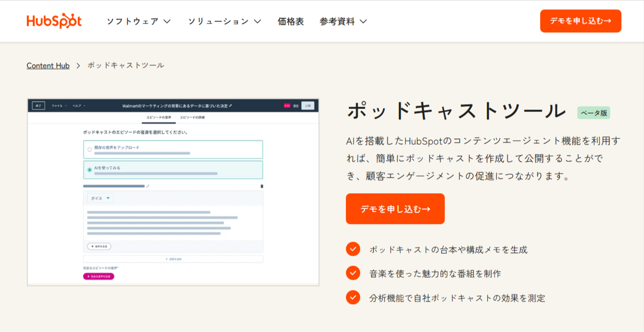Click the orange デモを申し込む header button
This screenshot has width=644, height=332.
(580, 21)
